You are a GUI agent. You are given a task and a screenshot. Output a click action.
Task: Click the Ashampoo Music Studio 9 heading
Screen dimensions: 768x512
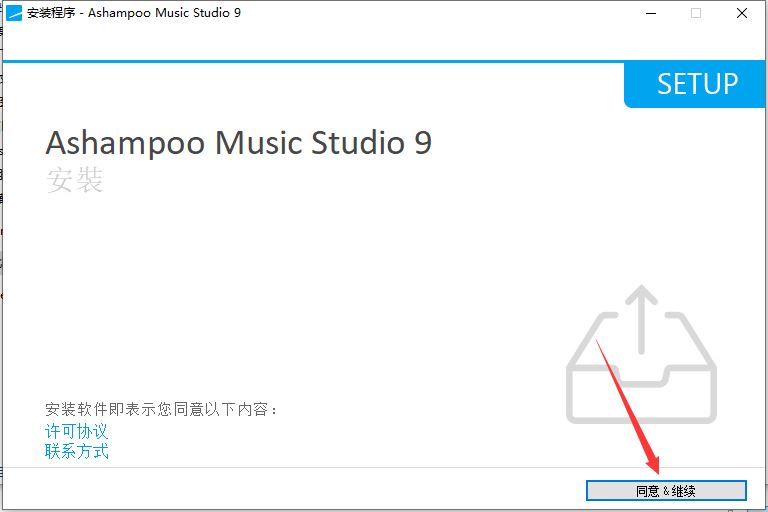[x=239, y=143]
